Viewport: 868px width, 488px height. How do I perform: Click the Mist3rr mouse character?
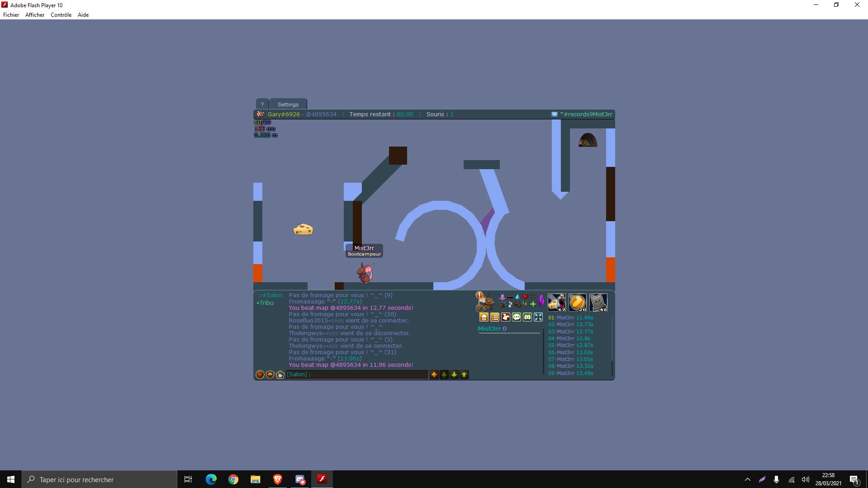click(x=365, y=273)
